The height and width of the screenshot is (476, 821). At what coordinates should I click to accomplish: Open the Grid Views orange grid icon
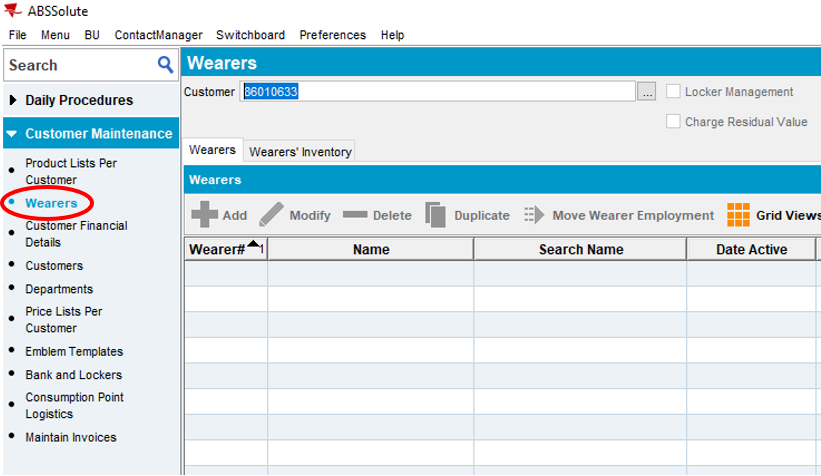tap(738, 215)
